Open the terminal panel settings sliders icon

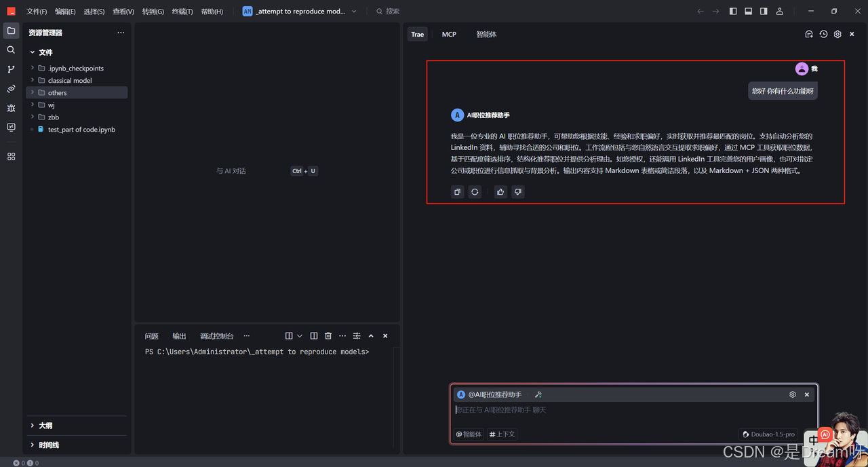click(357, 336)
